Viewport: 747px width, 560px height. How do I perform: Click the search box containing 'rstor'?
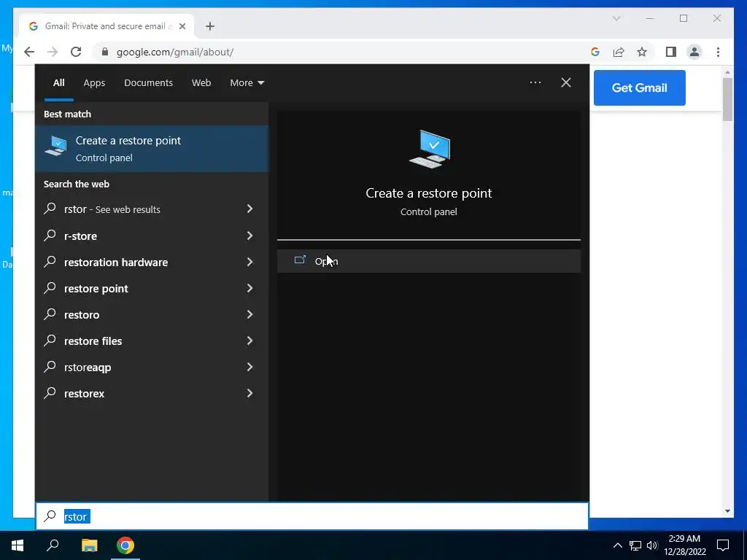tap(312, 516)
